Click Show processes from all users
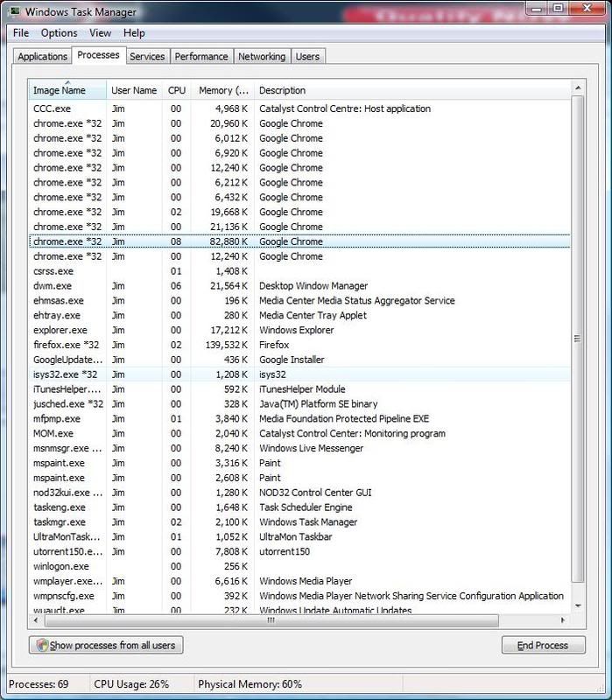This screenshot has width=612, height=700. [106, 645]
